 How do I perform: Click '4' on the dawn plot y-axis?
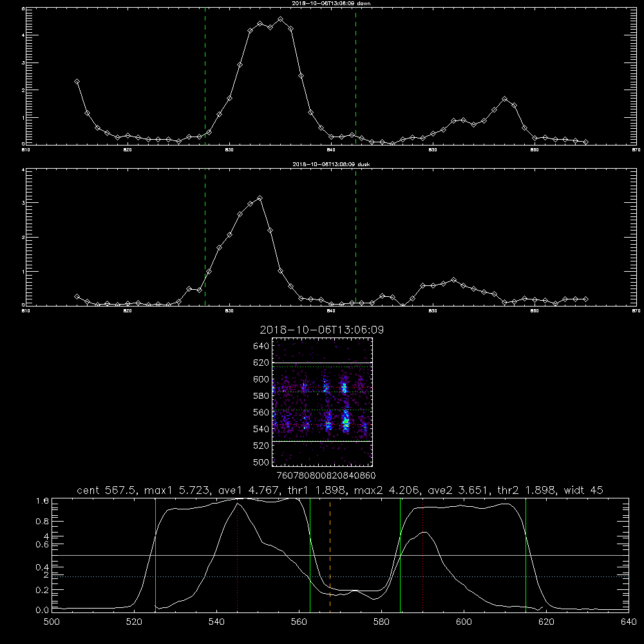(x=23, y=35)
